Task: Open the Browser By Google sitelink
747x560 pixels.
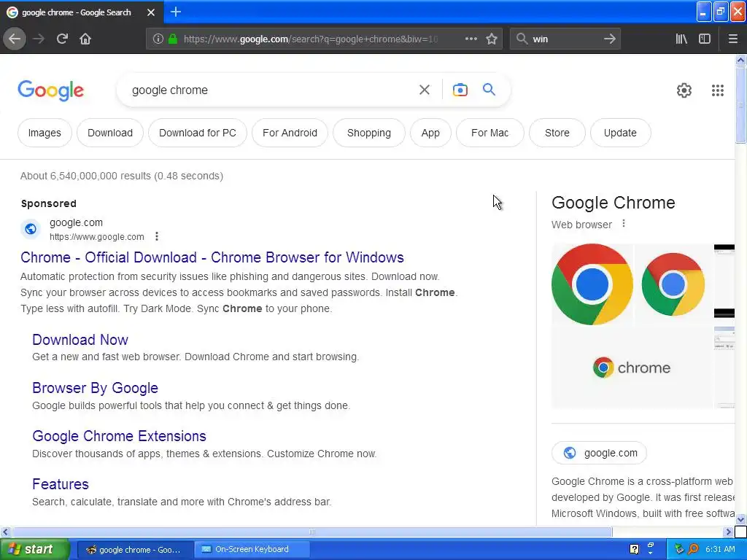Action: pyautogui.click(x=95, y=388)
